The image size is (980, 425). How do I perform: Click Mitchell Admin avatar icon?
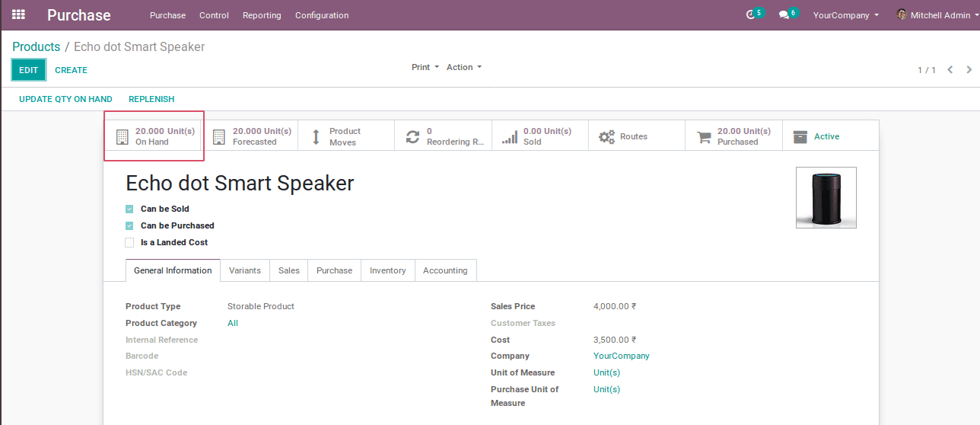[x=902, y=14]
